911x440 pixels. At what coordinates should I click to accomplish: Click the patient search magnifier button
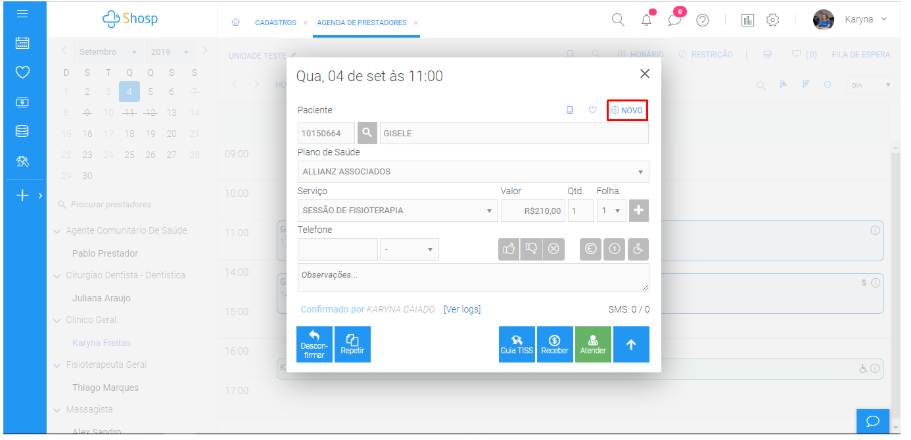[367, 133]
